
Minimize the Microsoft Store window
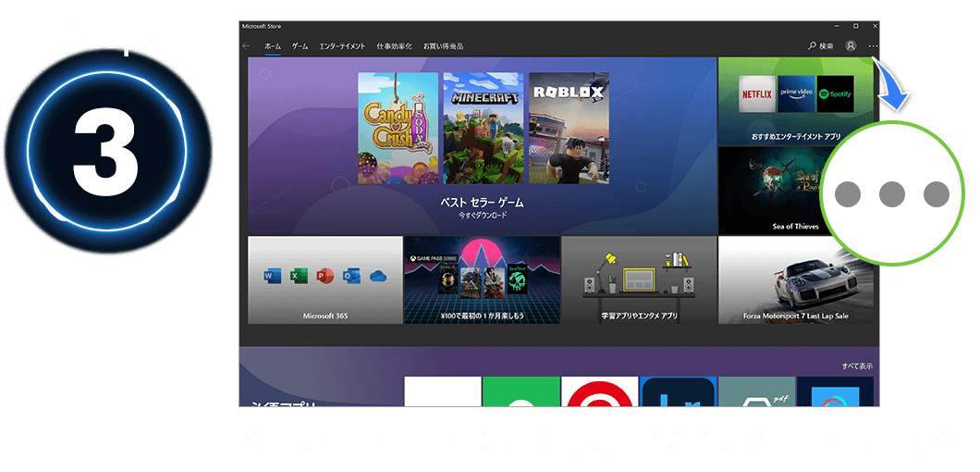pos(838,26)
